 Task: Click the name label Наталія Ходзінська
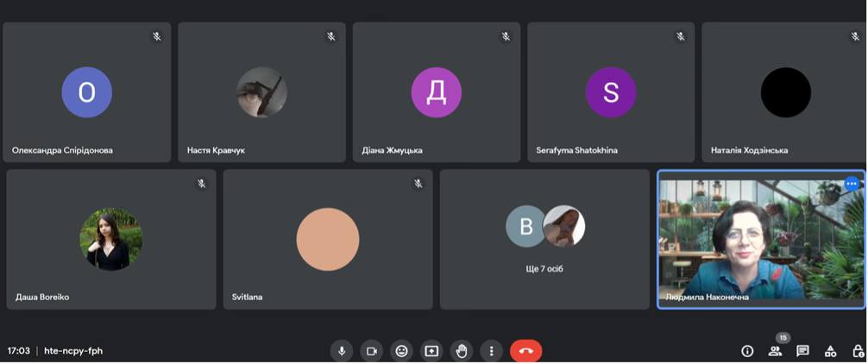coord(750,150)
